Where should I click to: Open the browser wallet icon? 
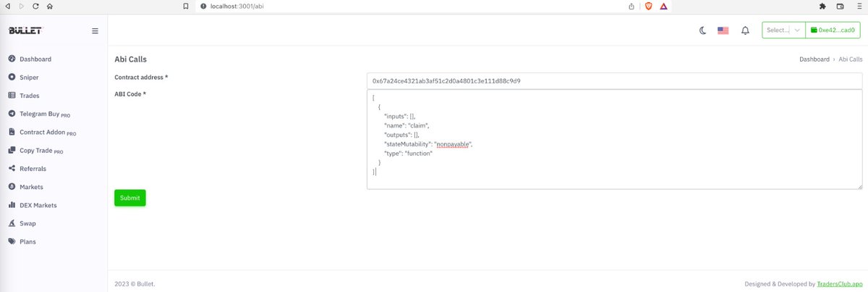pyautogui.click(x=841, y=6)
